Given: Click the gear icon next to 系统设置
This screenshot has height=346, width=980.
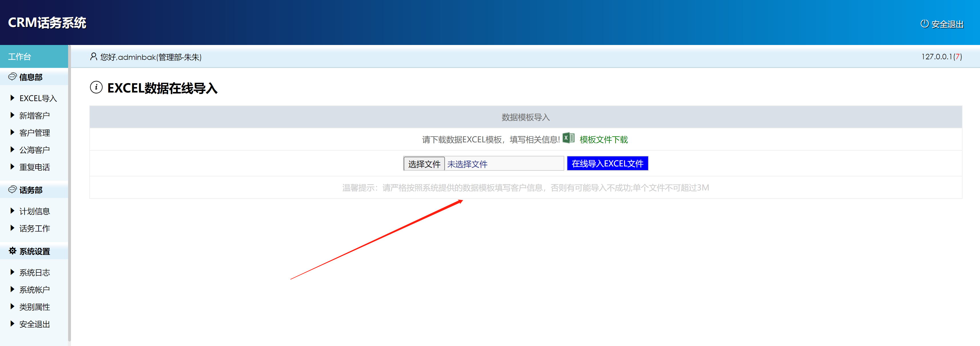Looking at the screenshot, I should [12, 251].
